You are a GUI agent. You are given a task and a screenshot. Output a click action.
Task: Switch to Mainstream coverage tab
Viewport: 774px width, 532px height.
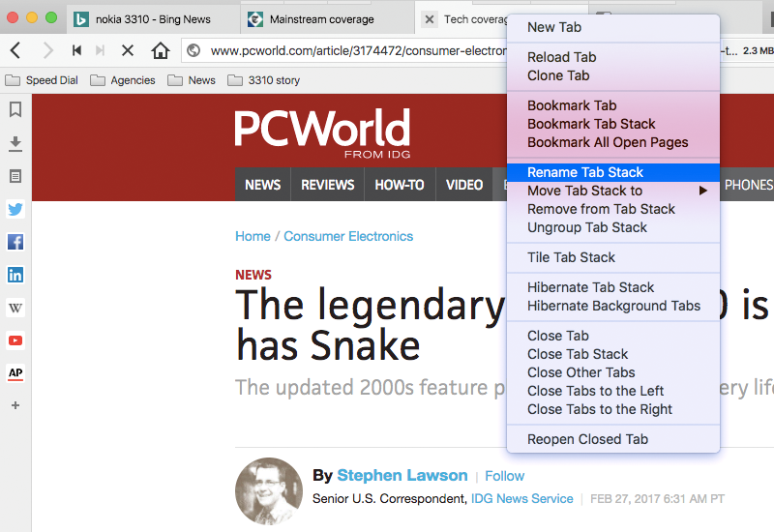tap(328, 19)
